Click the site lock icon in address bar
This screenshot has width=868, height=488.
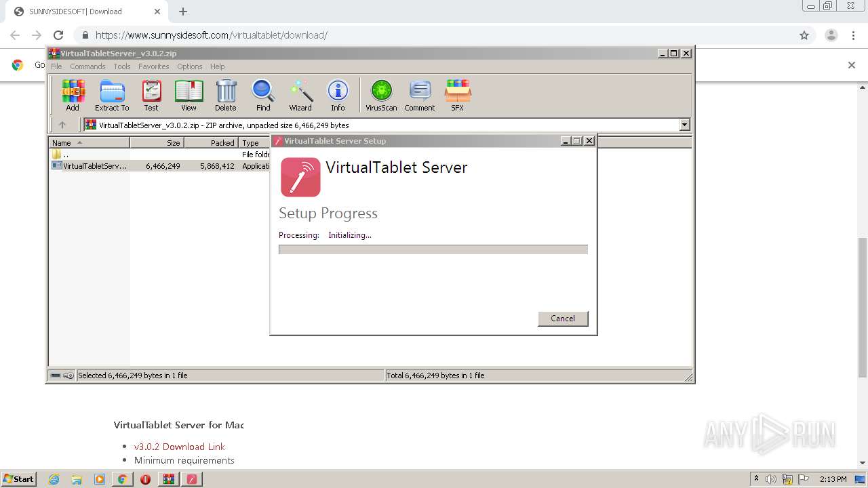coord(85,35)
